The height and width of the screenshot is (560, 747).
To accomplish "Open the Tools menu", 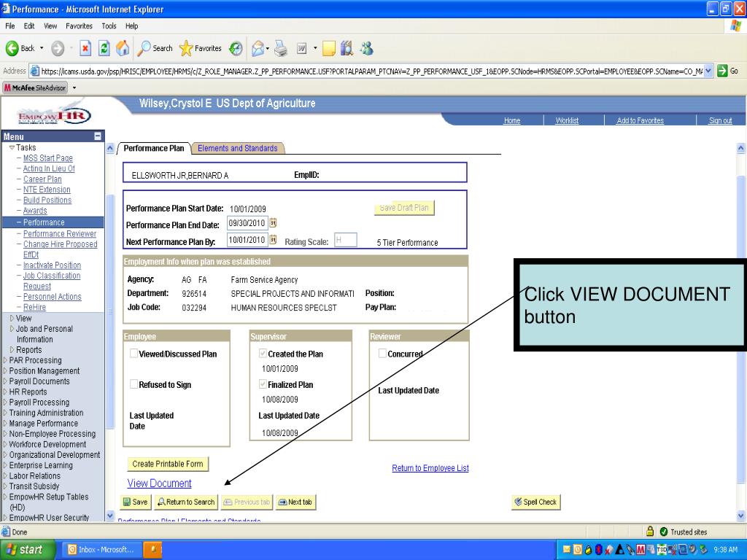I will tap(109, 26).
